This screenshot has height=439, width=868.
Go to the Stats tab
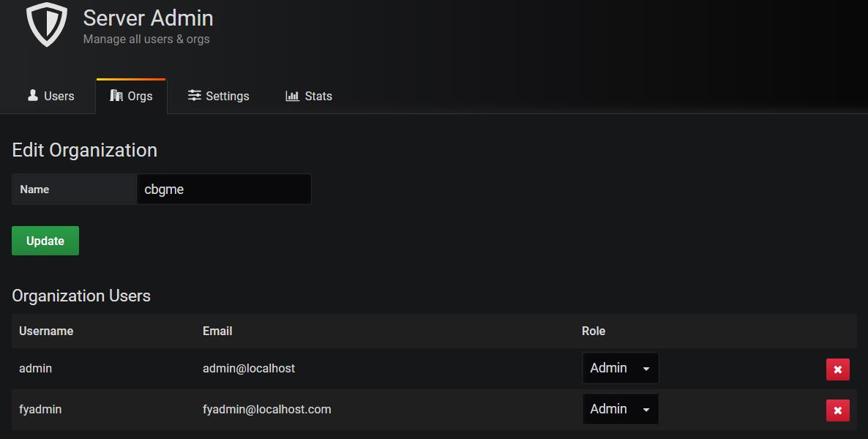[x=309, y=96]
